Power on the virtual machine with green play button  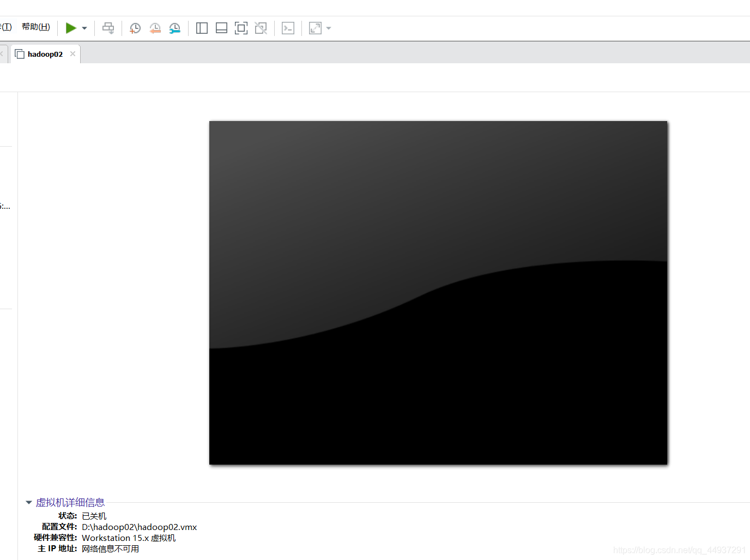(71, 28)
